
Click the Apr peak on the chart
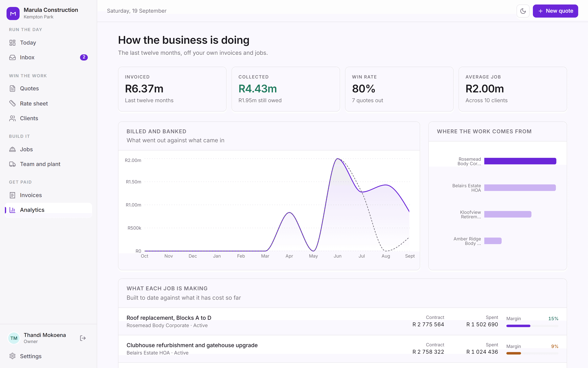click(289, 213)
